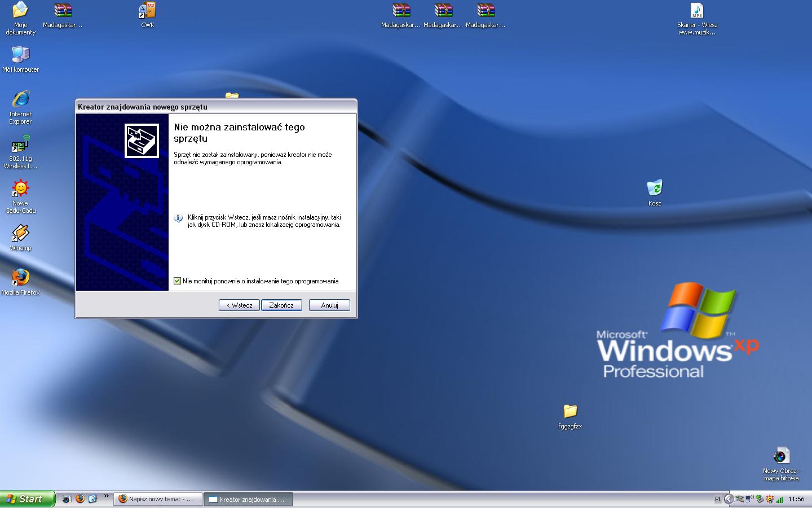Cancel the wizard with 'Anuluj'
Image resolution: width=812 pixels, height=508 pixels.
pyautogui.click(x=329, y=305)
